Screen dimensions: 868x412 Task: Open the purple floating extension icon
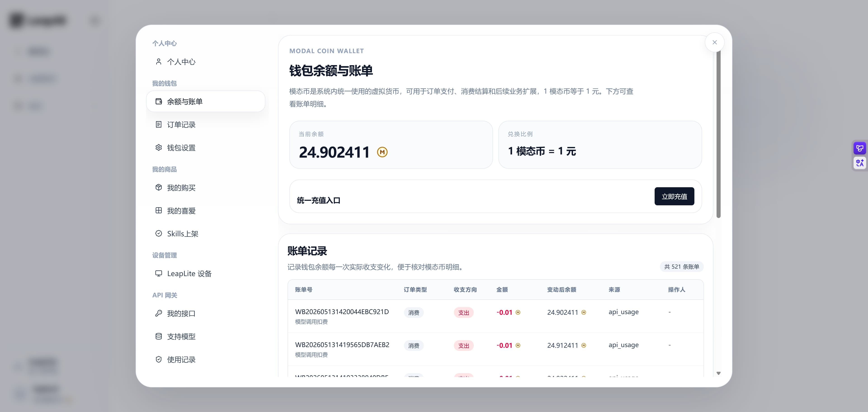(x=860, y=148)
